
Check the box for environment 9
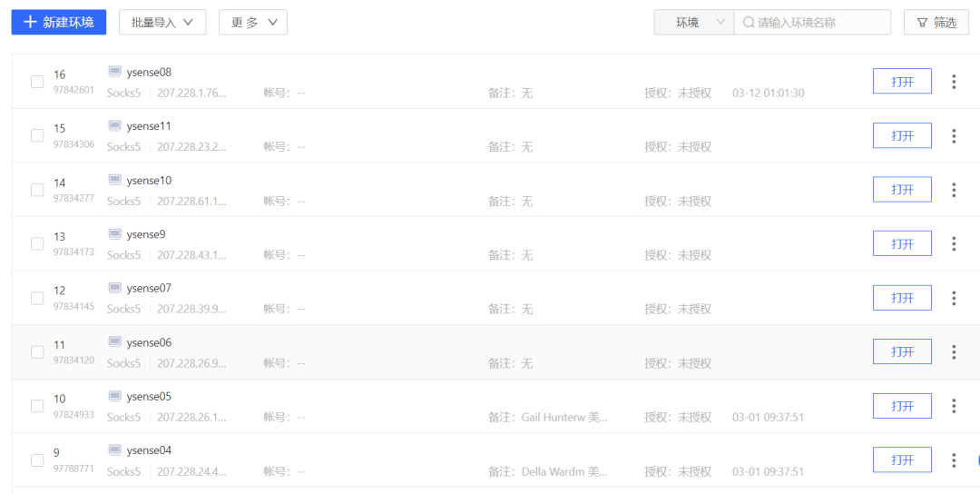click(x=37, y=460)
